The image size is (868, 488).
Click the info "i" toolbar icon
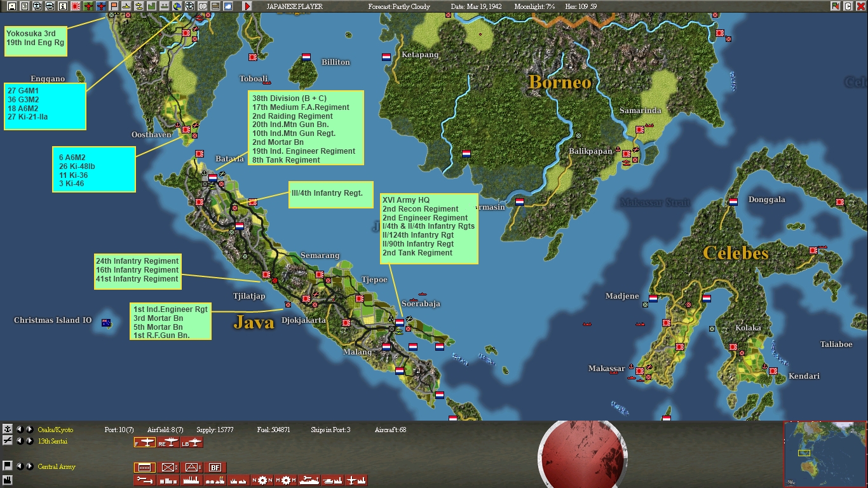[62, 6]
